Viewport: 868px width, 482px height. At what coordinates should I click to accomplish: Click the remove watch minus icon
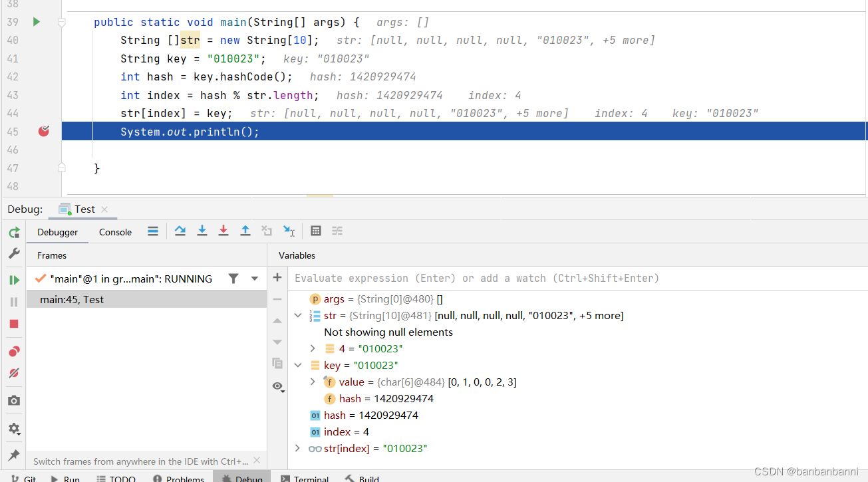click(277, 299)
